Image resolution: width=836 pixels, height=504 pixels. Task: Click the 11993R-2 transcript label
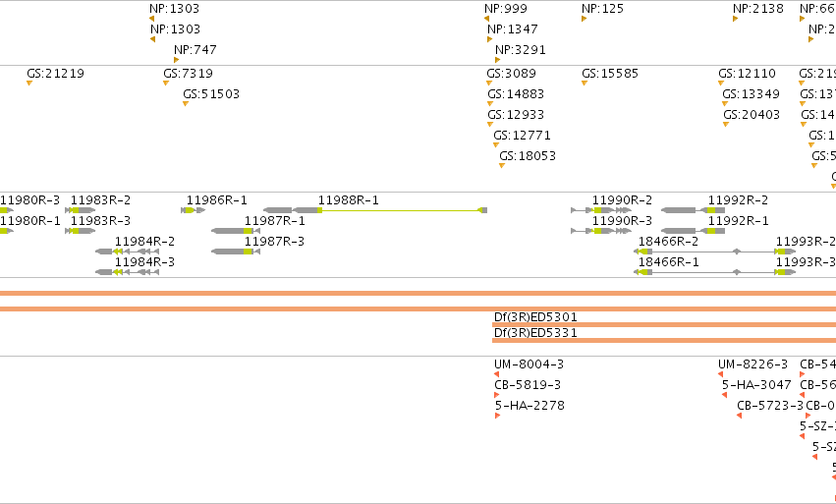[806, 242]
